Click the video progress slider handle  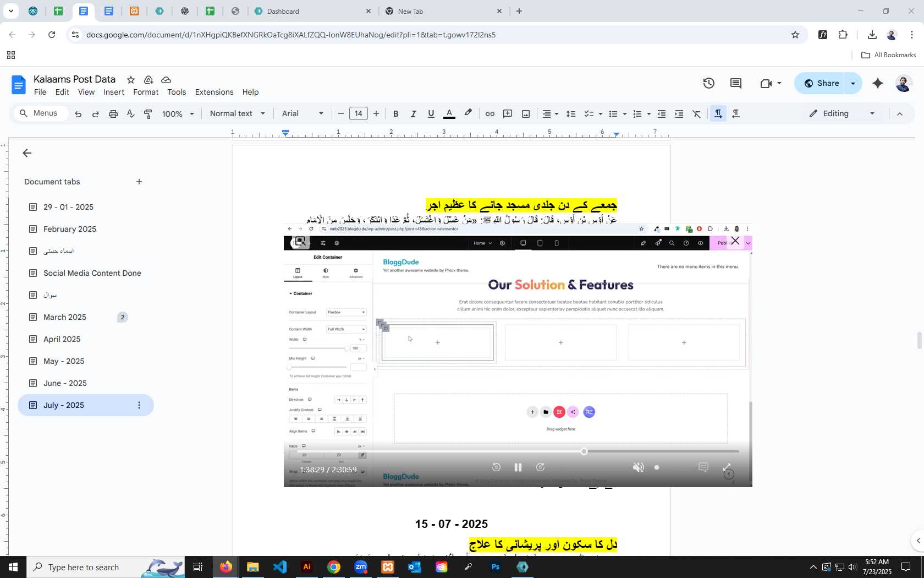pyautogui.click(x=584, y=451)
